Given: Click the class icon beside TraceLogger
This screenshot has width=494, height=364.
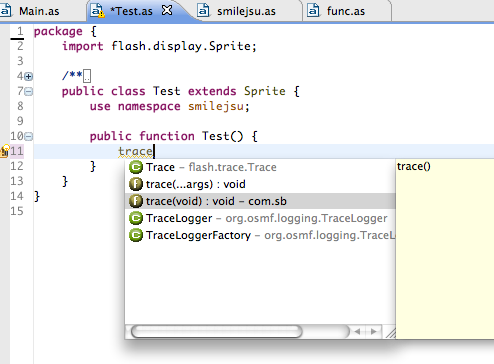Looking at the screenshot, I should [136, 218].
